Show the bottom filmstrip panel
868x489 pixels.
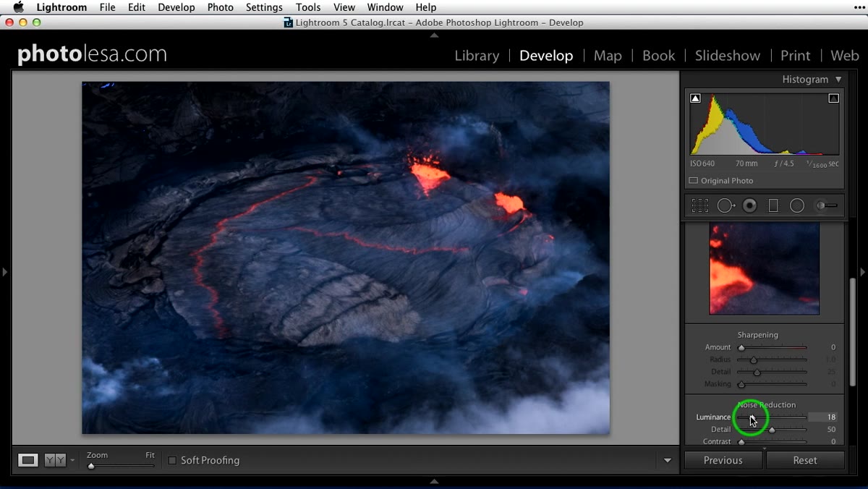434,481
